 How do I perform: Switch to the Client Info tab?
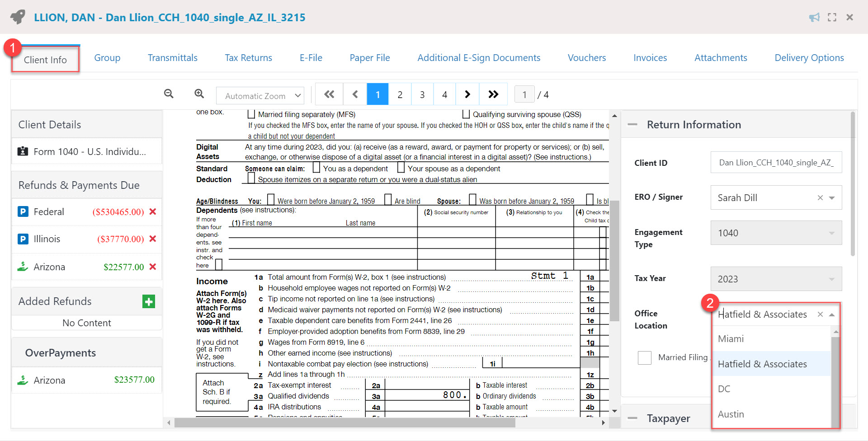click(45, 59)
